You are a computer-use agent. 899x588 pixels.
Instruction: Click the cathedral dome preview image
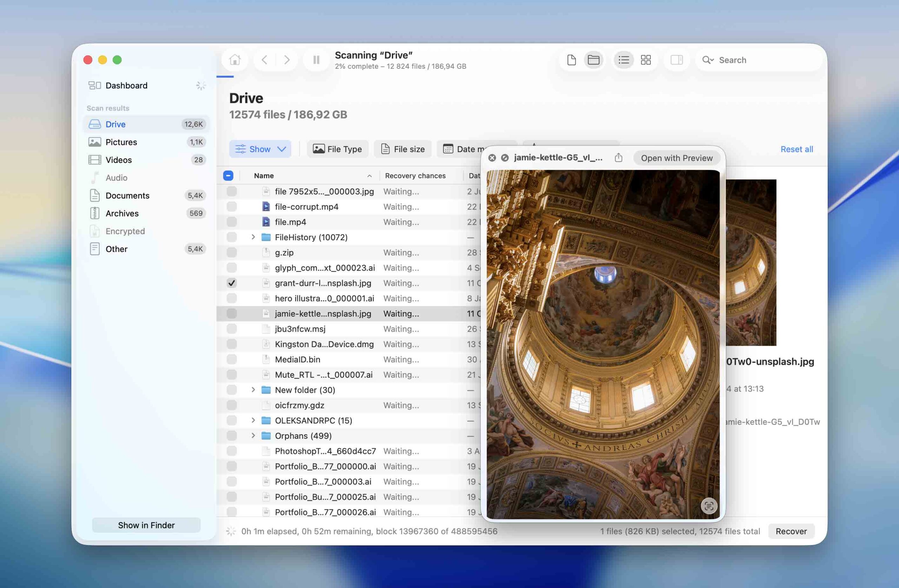coord(603,344)
